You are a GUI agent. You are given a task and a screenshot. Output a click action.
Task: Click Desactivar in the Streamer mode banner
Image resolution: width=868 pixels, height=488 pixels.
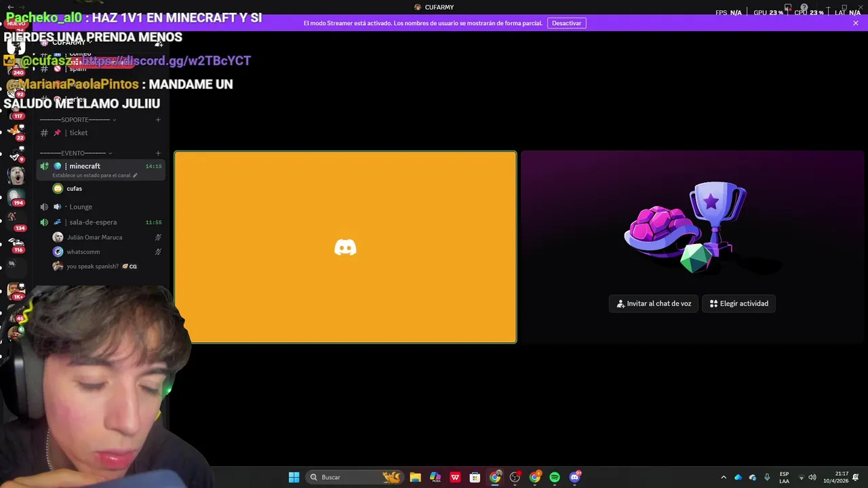[566, 23]
